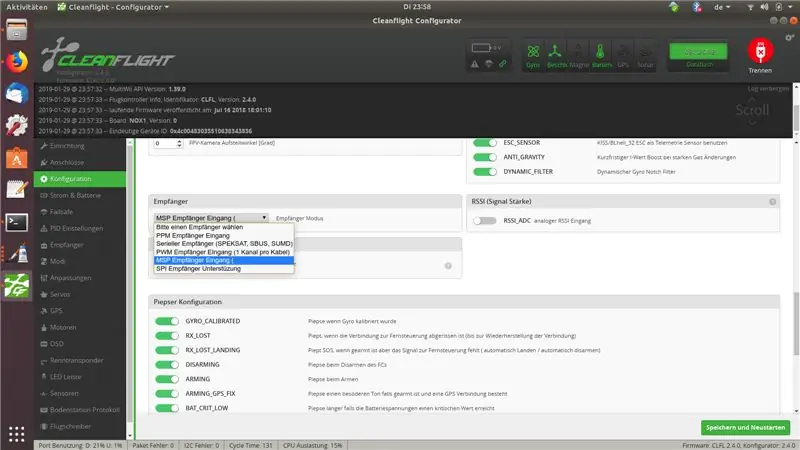The height and width of the screenshot is (450, 800).
Task: Disable the ANTI_GRAVITY toggle
Action: coord(485,157)
